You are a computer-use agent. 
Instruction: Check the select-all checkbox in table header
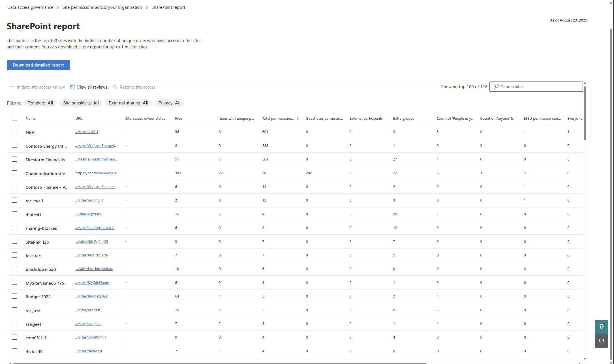coord(14,118)
